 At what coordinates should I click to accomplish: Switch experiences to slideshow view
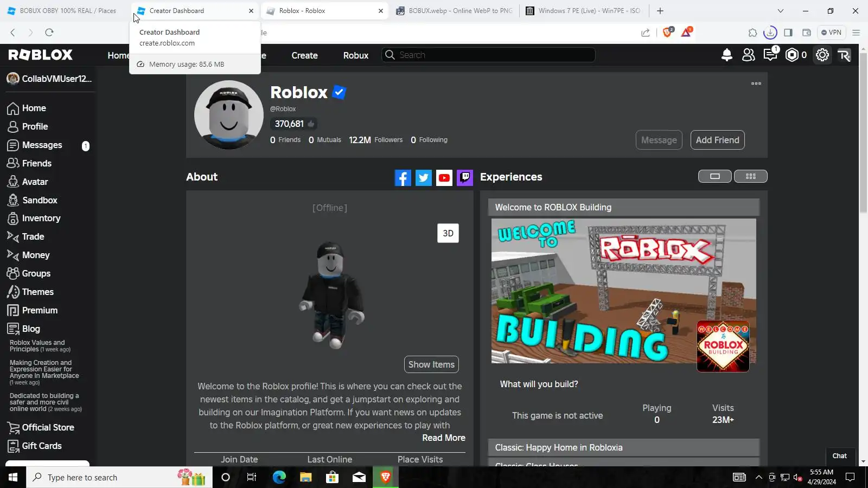(715, 176)
